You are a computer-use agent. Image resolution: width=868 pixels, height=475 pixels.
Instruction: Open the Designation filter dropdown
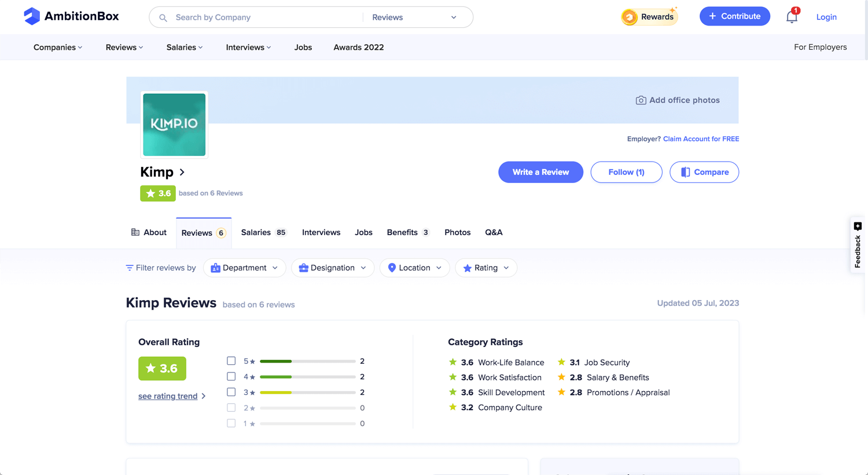point(333,268)
